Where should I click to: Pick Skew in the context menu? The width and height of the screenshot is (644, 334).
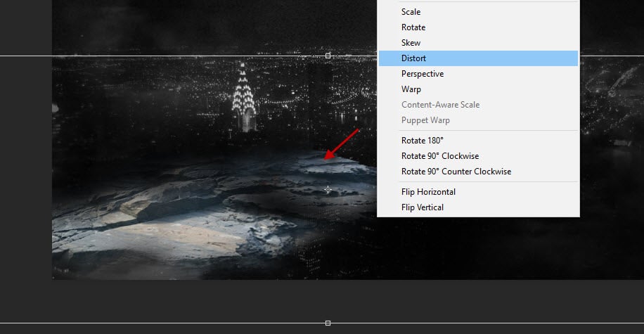point(411,43)
